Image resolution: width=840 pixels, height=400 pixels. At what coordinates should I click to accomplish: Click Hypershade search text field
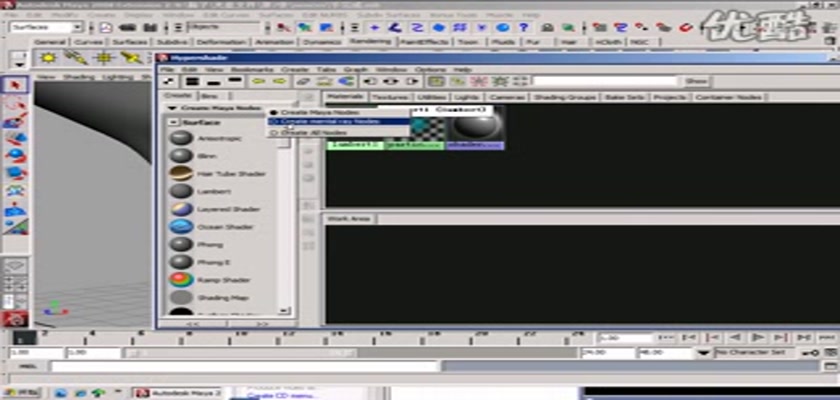pos(605,81)
